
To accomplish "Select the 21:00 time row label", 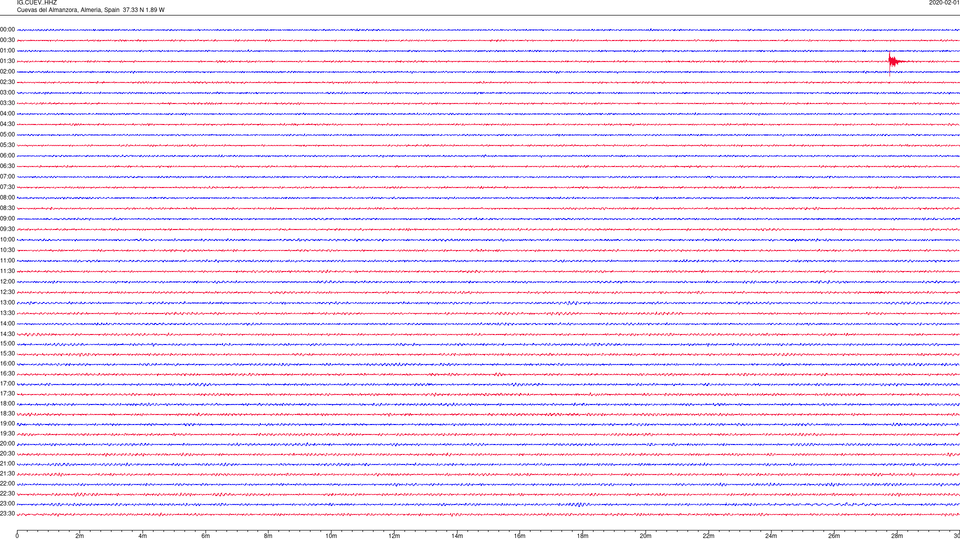I will coord(7,463).
